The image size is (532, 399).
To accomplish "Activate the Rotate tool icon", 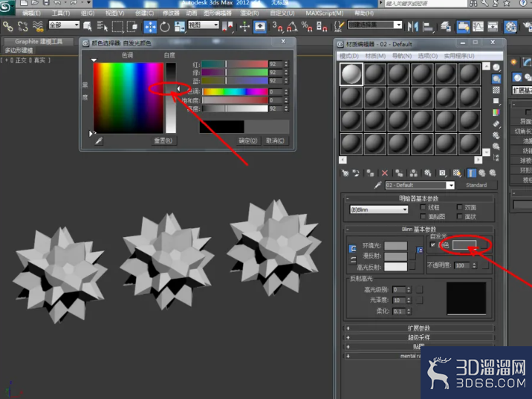I will tap(165, 27).
